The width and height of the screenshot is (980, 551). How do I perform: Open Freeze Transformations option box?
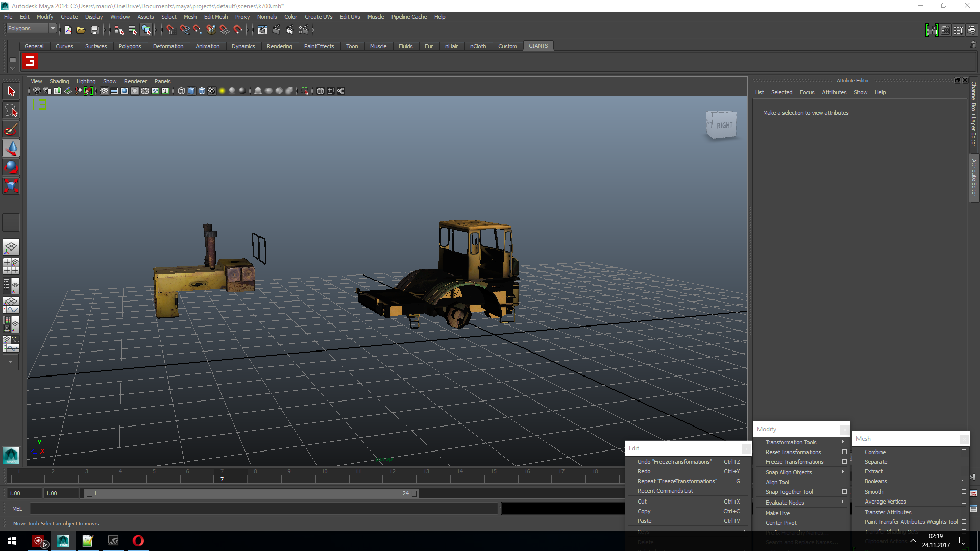[x=844, y=462]
